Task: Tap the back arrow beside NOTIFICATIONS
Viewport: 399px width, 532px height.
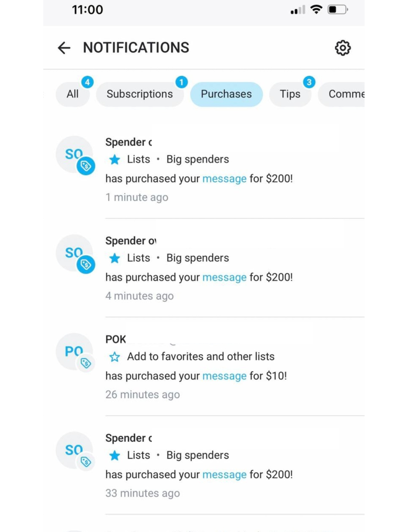Action: coord(64,48)
